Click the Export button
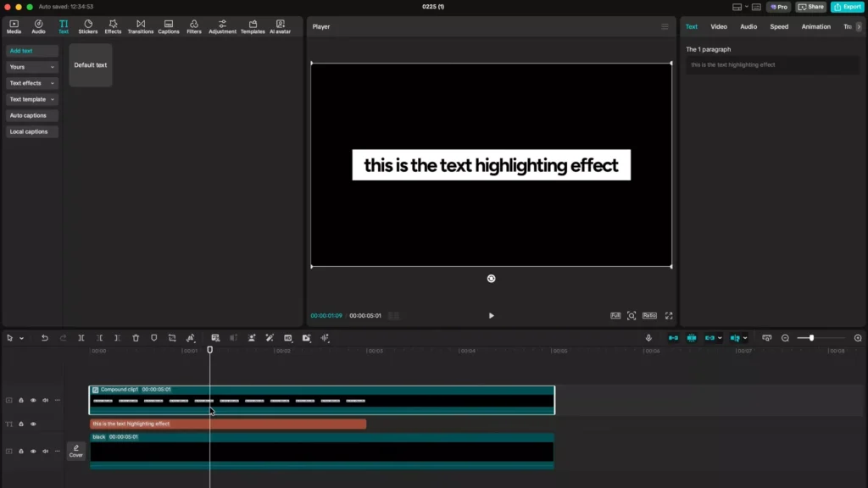The height and width of the screenshot is (488, 868). coord(847,6)
